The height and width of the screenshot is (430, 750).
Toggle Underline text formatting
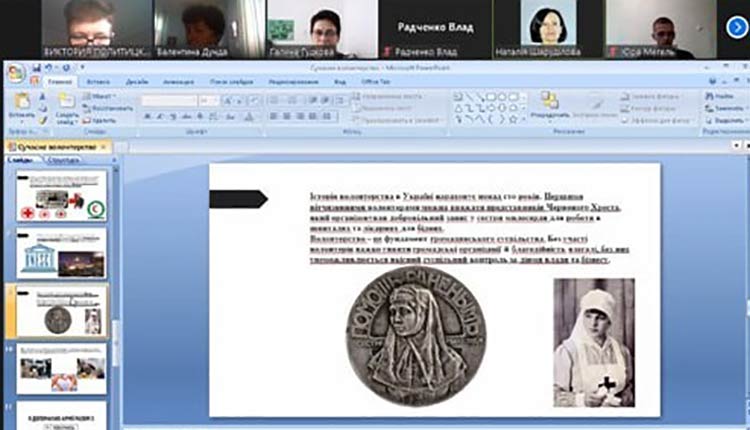[x=172, y=117]
